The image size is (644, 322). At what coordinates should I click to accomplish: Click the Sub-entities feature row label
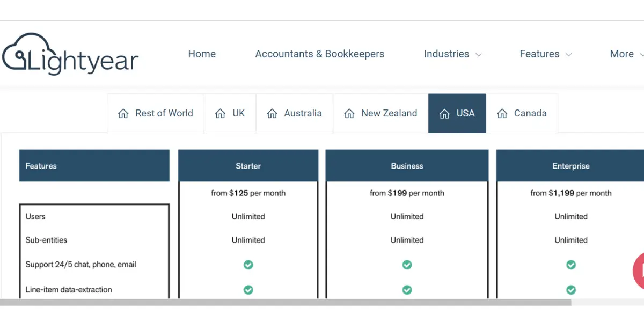47,240
